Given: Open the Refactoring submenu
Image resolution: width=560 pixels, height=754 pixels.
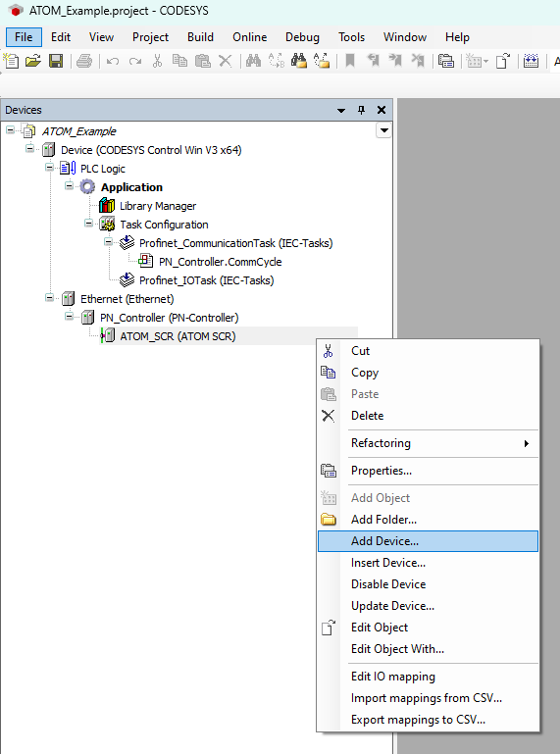Looking at the screenshot, I should pos(428,443).
